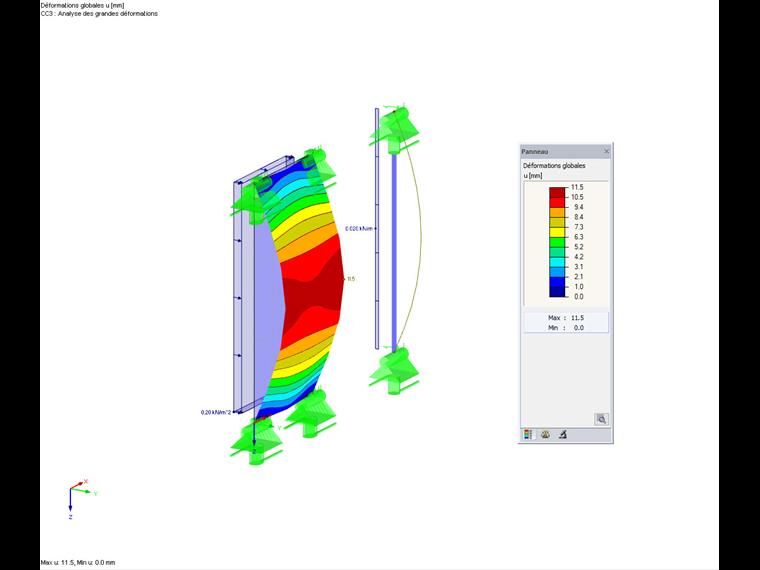The height and width of the screenshot is (570, 760).
Task: Click 'CC3 : Analyse des grandes déformations' text
Action: (x=99, y=14)
